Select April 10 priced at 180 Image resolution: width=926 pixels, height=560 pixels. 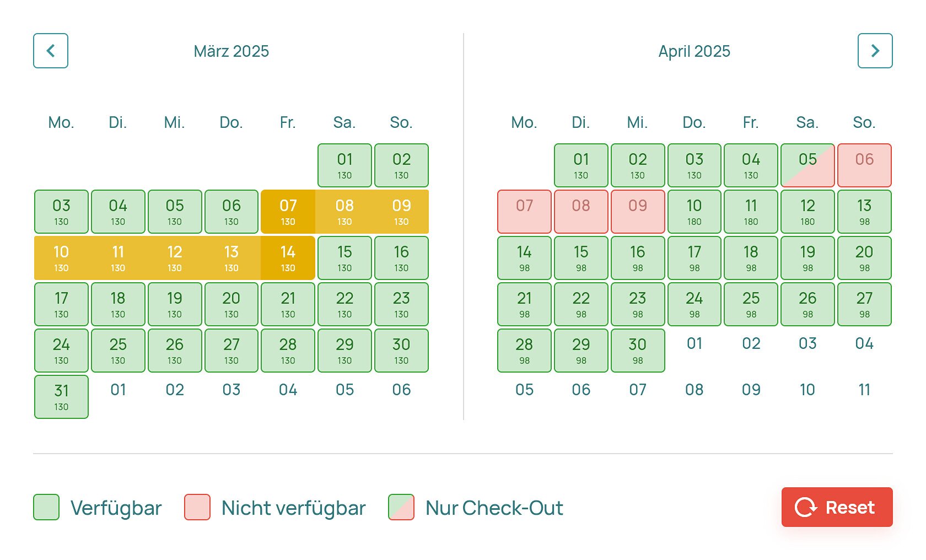694,211
